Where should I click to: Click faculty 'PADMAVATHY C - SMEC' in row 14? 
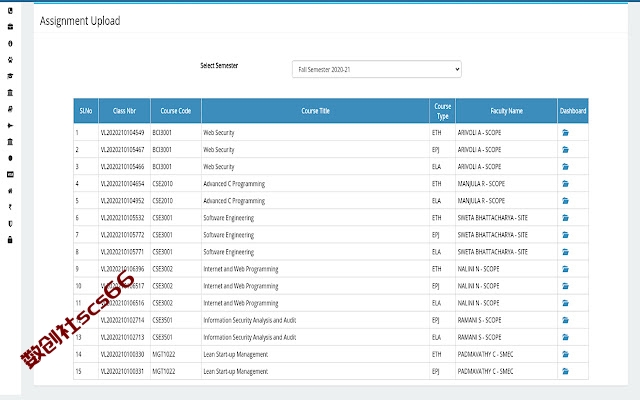(485, 354)
